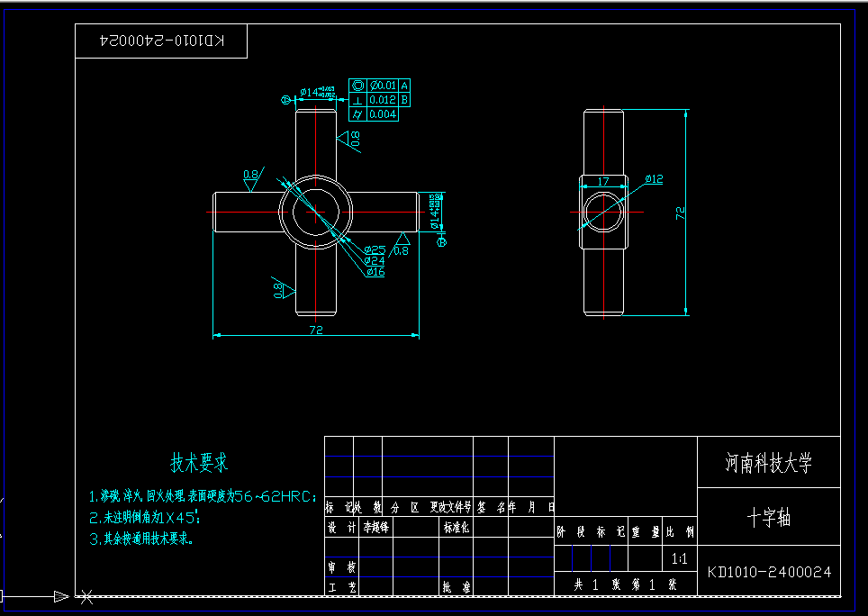Click the horizontal 72 dimension below the cross
This screenshot has width=868, height=616.
(x=315, y=330)
